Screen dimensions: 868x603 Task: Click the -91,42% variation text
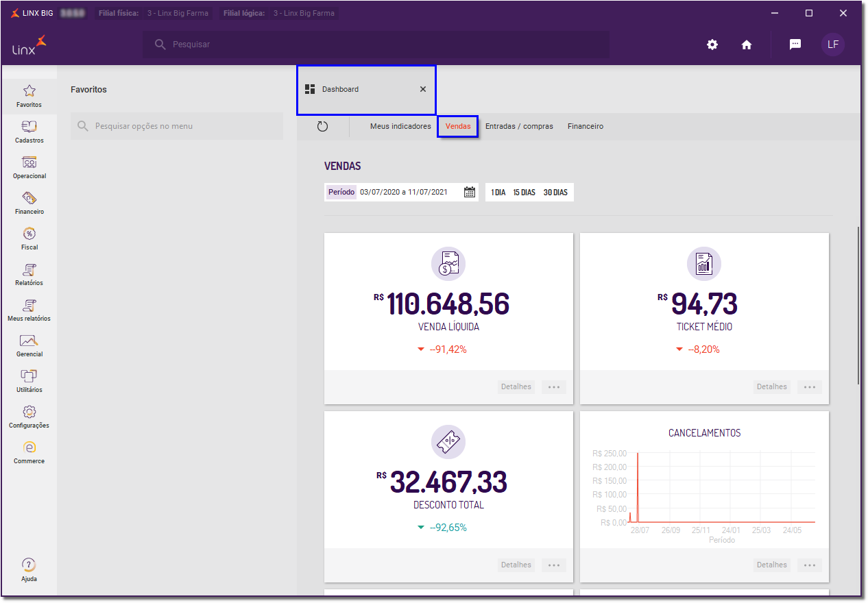tap(448, 349)
